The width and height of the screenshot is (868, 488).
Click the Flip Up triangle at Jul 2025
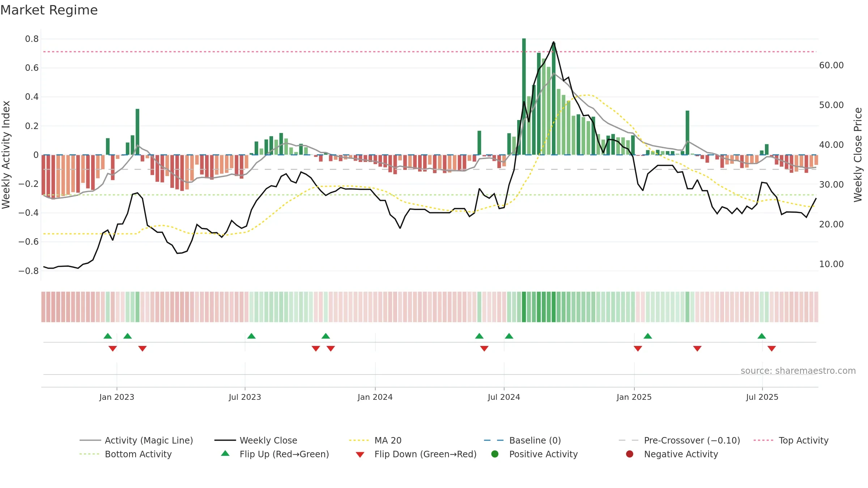click(762, 336)
